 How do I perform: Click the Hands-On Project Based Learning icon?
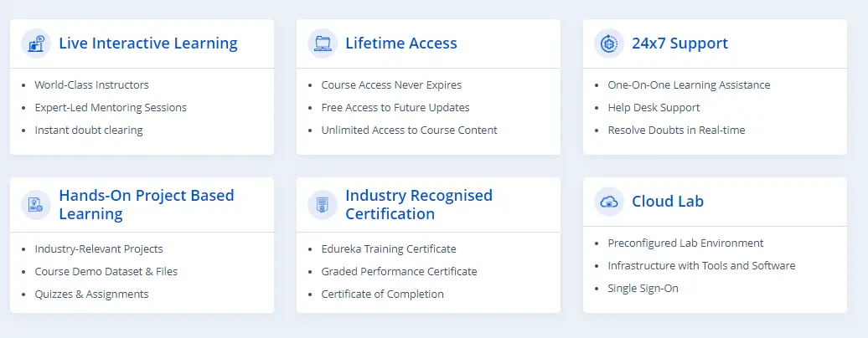coord(36,205)
